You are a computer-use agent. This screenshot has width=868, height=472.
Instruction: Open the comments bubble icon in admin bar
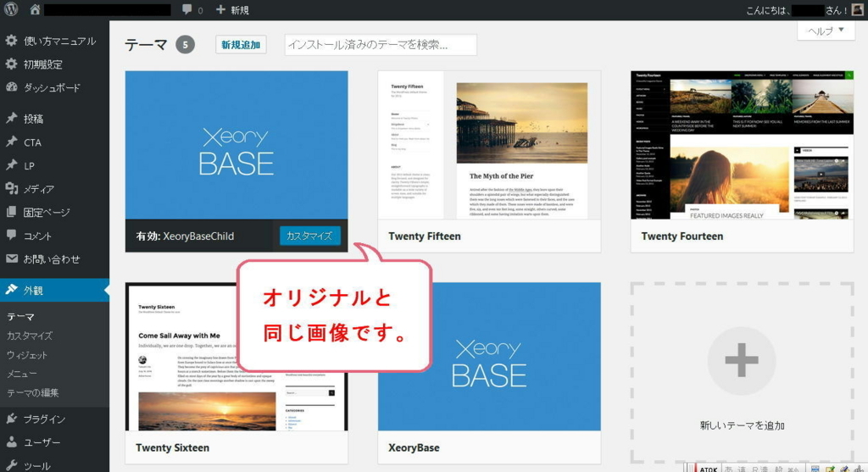point(187,9)
